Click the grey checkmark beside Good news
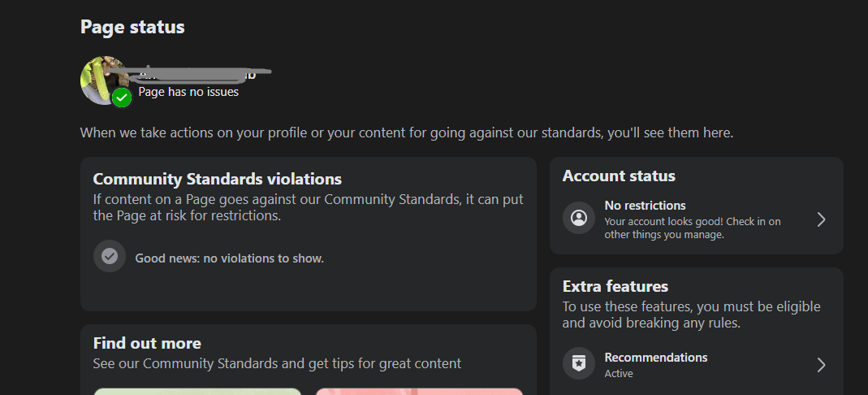868x395 pixels. coord(110,256)
